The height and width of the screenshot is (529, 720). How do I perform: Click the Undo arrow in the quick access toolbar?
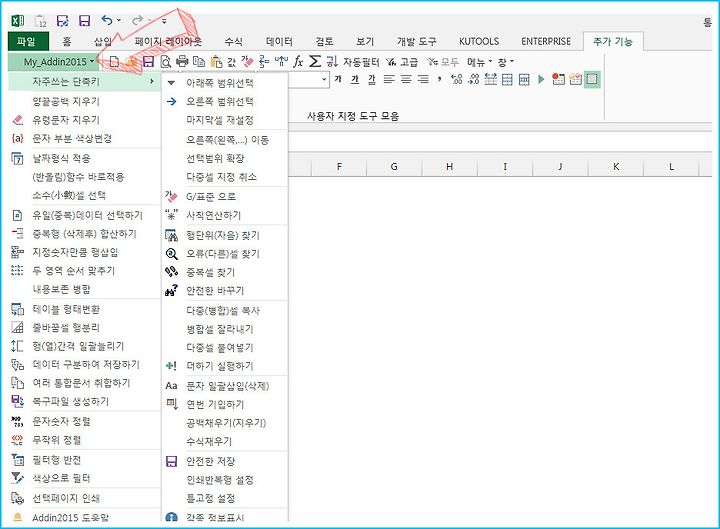tap(107, 20)
